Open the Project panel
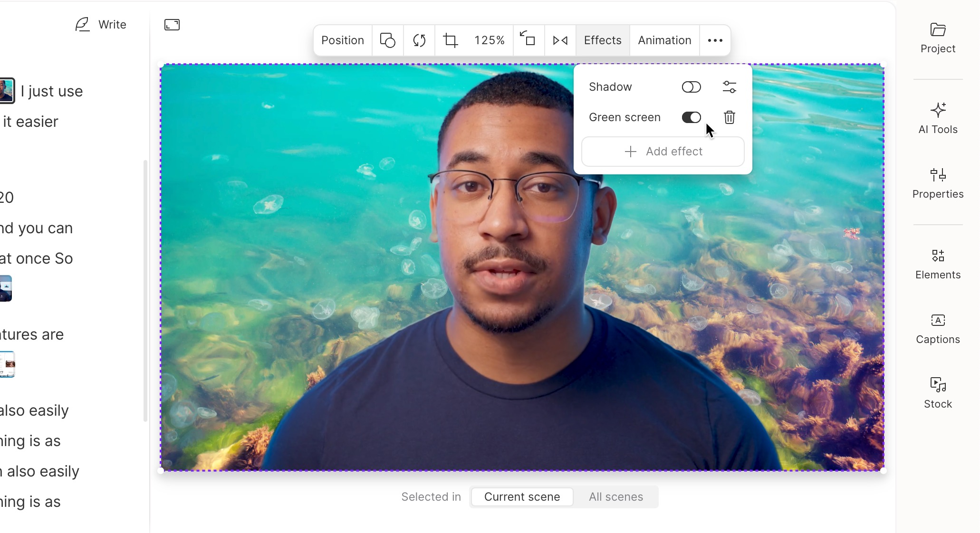The width and height of the screenshot is (980, 533). coord(938,38)
